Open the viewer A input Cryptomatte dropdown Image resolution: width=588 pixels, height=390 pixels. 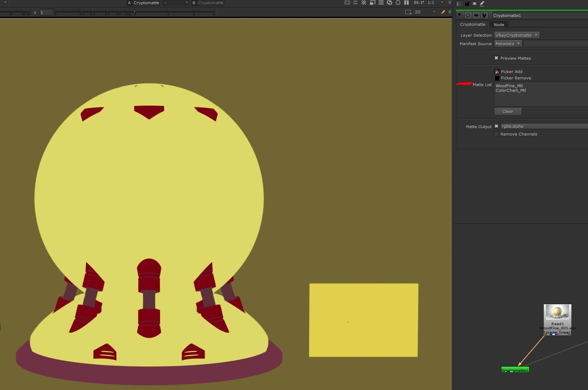(x=146, y=3)
